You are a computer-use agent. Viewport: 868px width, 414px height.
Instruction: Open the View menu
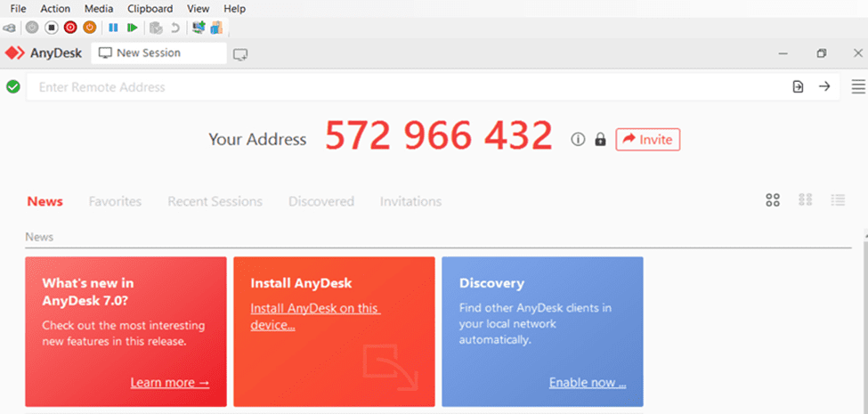tap(199, 9)
